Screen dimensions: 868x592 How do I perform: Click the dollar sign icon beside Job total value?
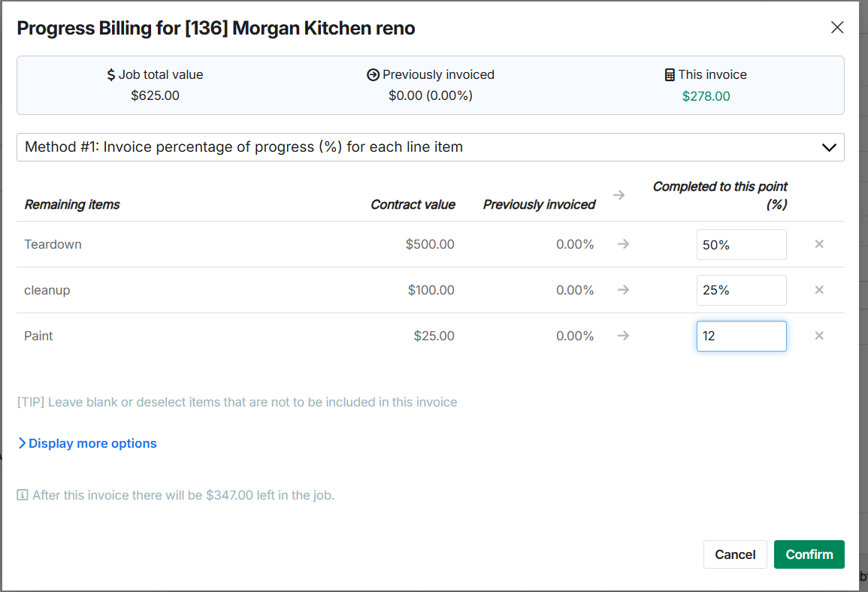(x=111, y=75)
